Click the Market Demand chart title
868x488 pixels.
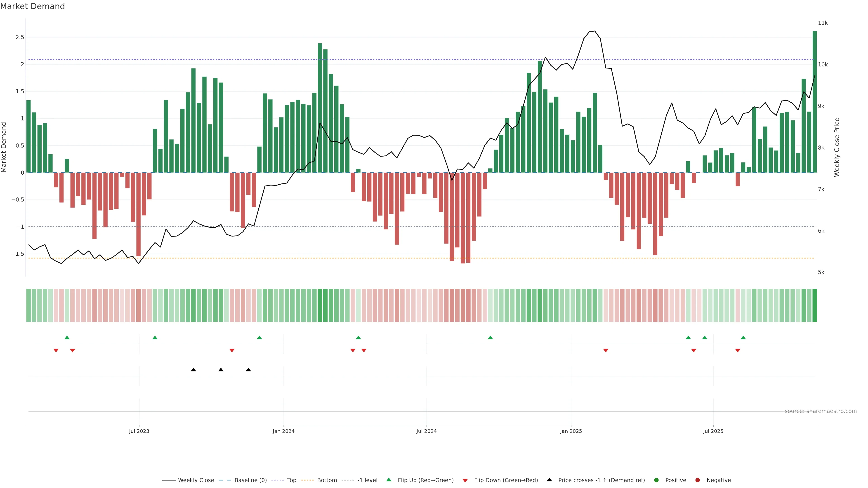point(32,6)
